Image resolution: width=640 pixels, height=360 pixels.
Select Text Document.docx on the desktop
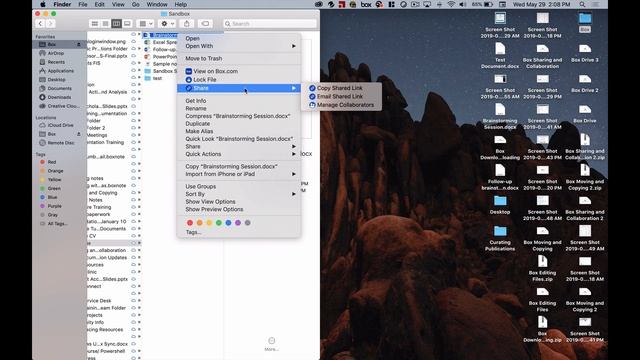tap(500, 56)
